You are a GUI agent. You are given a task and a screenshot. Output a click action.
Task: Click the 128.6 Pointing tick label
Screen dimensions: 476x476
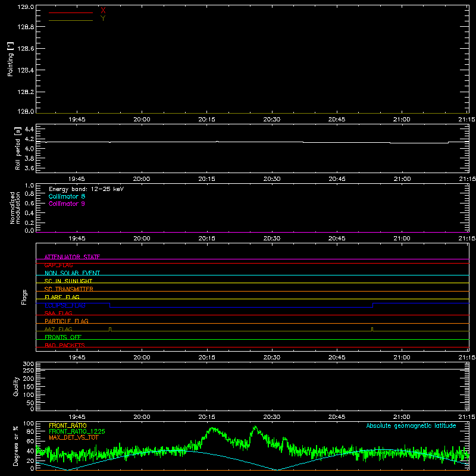[x=26, y=49]
